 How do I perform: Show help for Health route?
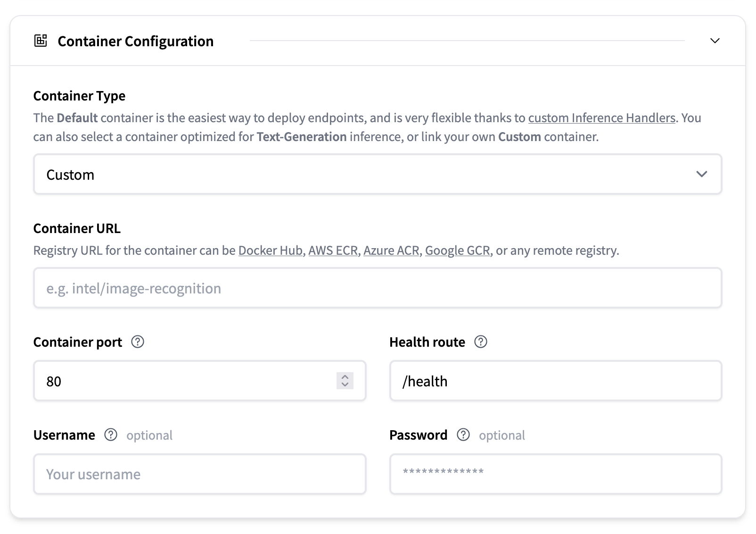coord(481,342)
